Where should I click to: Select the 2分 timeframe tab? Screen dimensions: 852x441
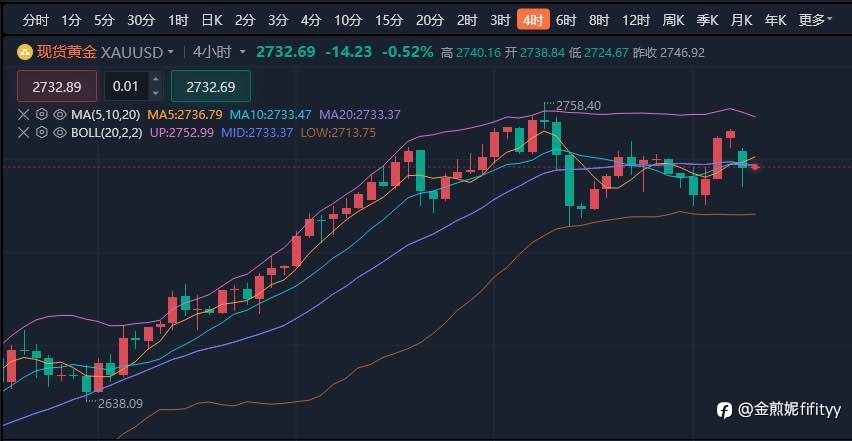coord(245,21)
